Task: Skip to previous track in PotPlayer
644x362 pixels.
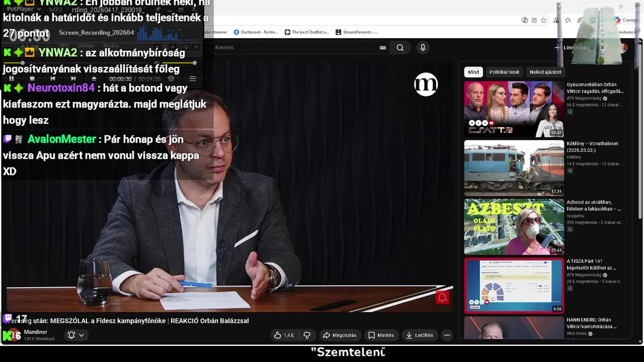Action: 53,79
